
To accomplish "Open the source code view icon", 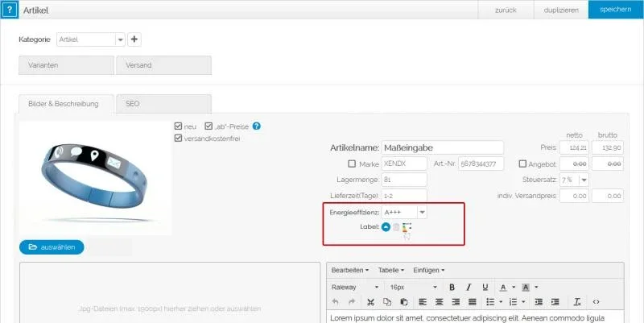I will click(x=596, y=302).
